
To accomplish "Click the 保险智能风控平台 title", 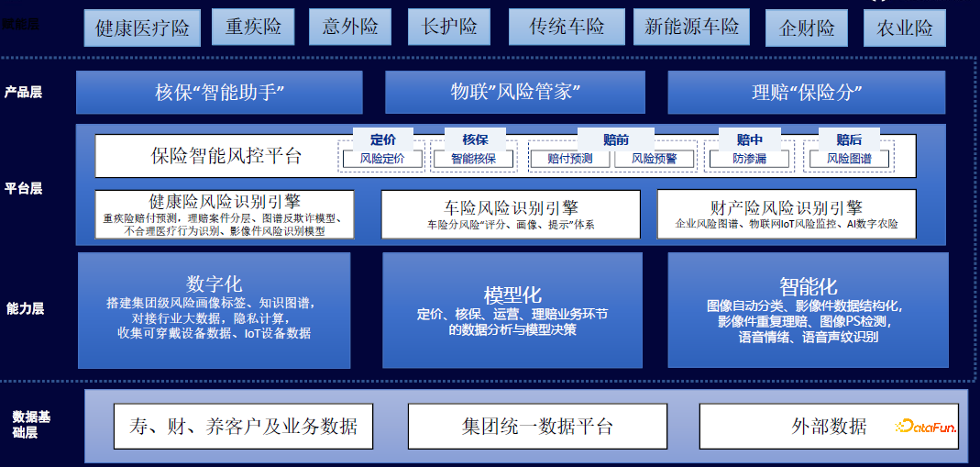I will [226, 156].
